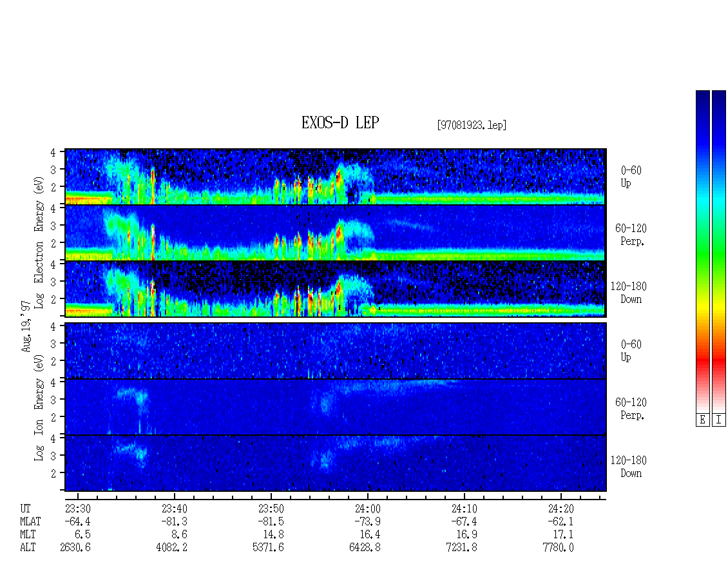Click the ALT value "5371.6"

point(269,548)
